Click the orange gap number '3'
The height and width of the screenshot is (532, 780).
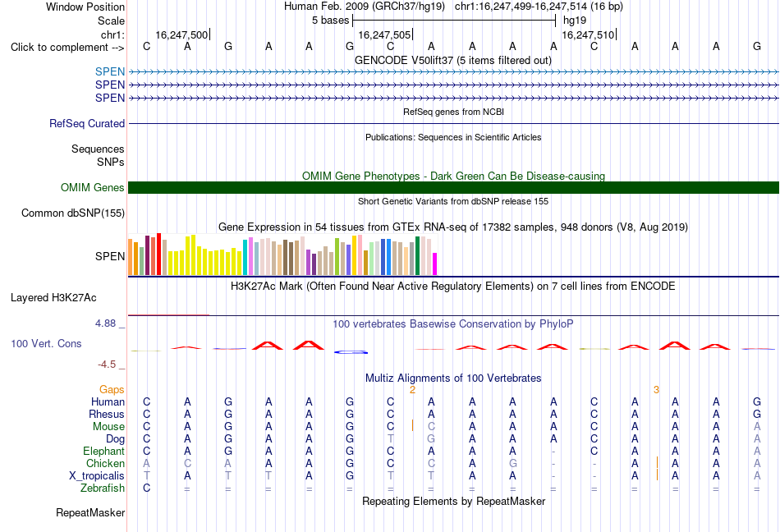[656, 390]
